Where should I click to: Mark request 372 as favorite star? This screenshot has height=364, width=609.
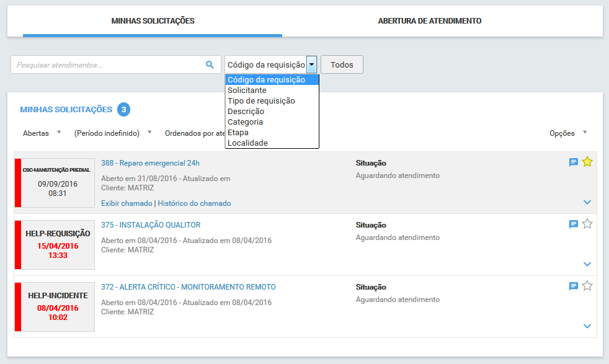pos(587,286)
